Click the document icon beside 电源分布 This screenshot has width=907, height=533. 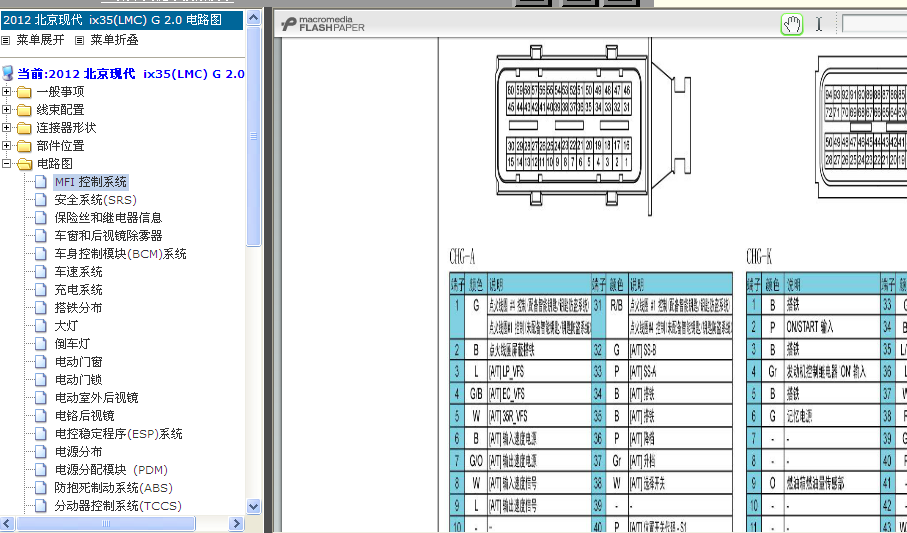tap(40, 451)
